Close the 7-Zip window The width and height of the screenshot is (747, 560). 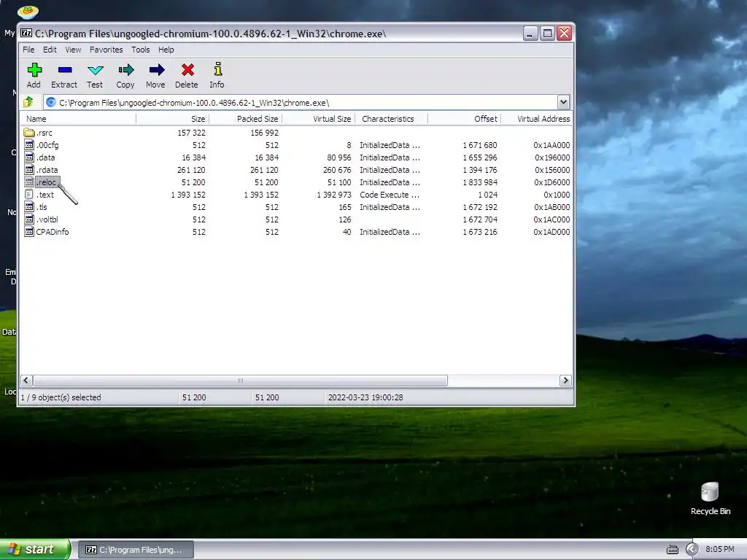(x=565, y=34)
